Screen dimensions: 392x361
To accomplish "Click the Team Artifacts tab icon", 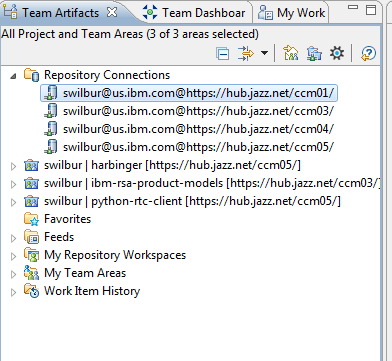I will (11, 12).
